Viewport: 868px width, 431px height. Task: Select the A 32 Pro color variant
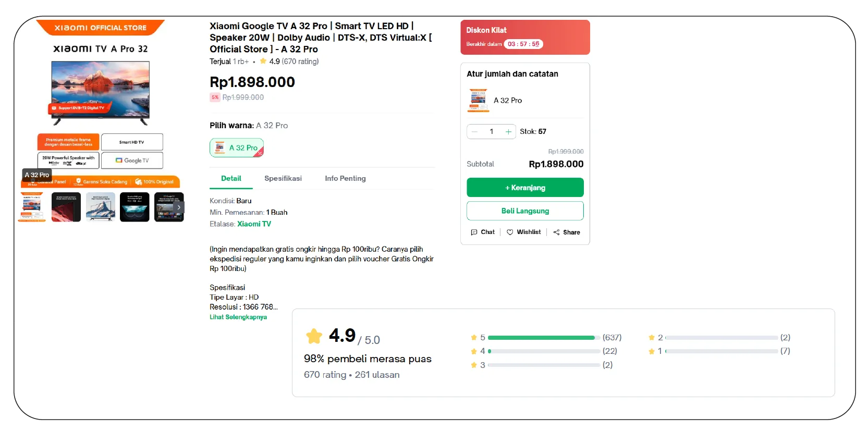237,147
